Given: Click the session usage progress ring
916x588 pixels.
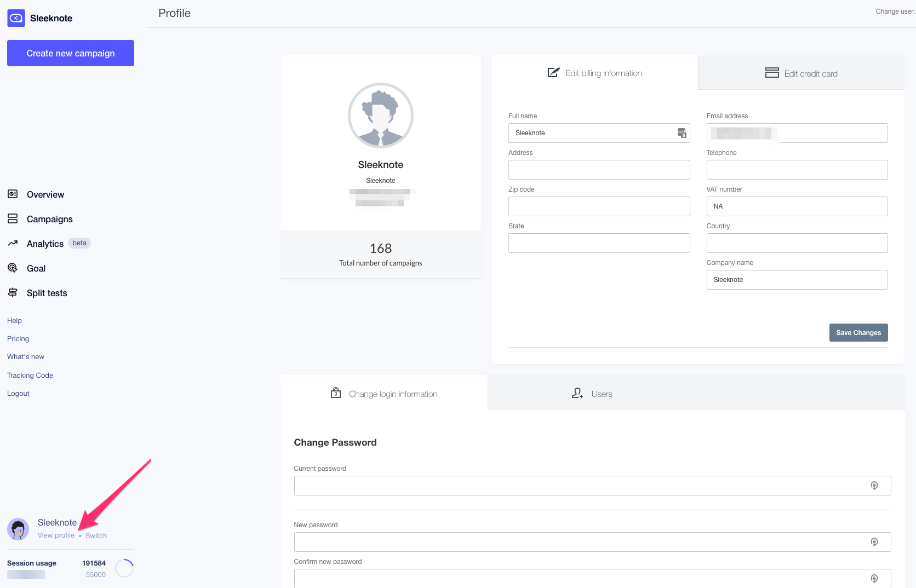Looking at the screenshot, I should (124, 568).
